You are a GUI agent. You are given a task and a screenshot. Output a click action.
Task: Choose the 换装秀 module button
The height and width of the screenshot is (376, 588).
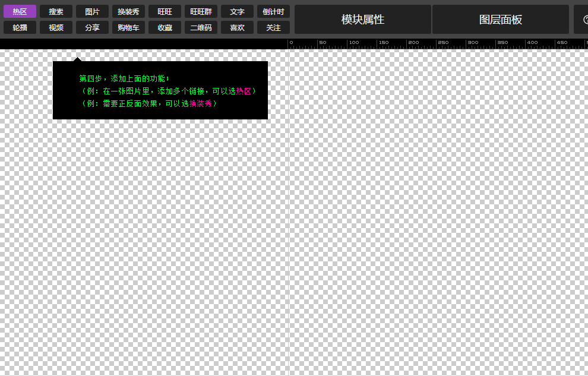pos(129,12)
